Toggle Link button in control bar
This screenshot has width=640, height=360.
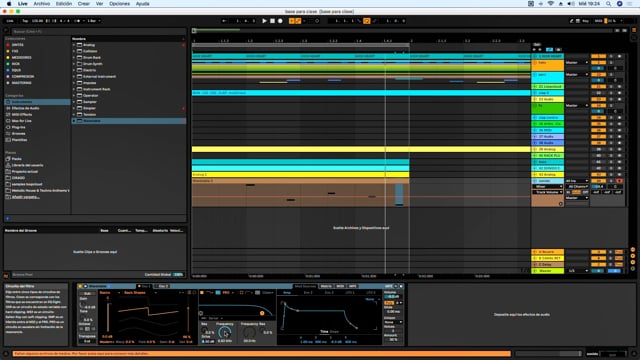[x=10, y=21]
